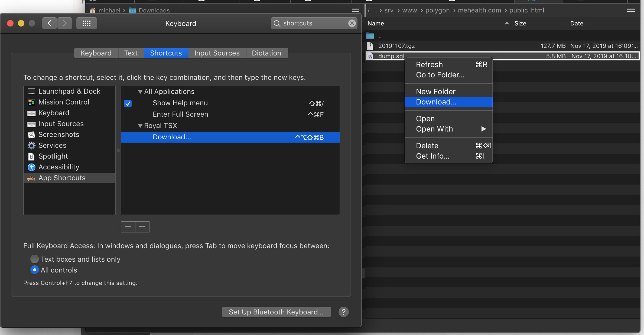Remove shortcut with the minus button
This screenshot has height=335, width=644.
tap(142, 227)
